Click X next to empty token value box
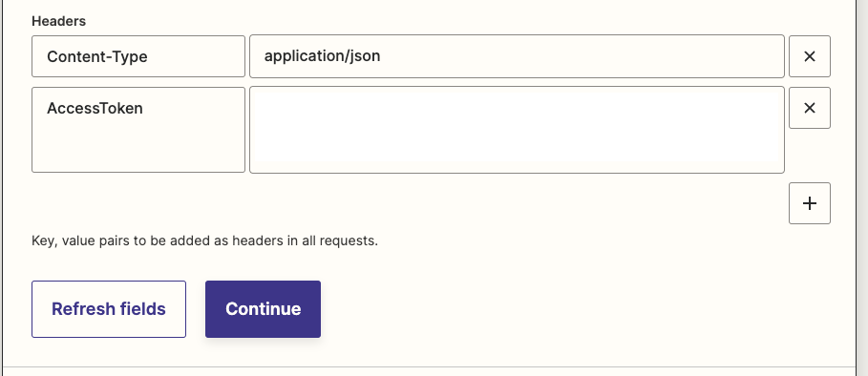This screenshot has height=376, width=868. (810, 108)
